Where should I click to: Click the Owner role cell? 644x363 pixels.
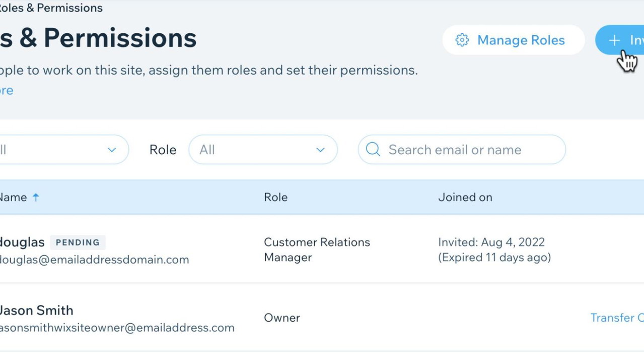click(281, 318)
